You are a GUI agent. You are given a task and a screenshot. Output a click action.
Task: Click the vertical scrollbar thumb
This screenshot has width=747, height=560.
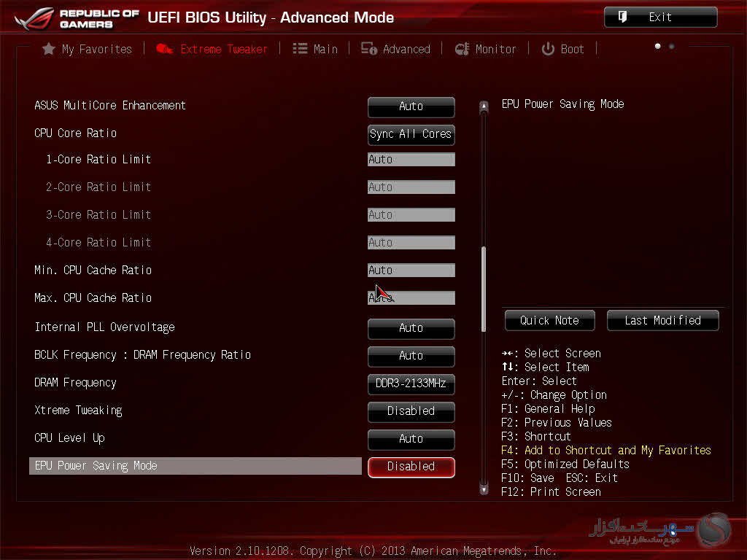[x=483, y=289]
